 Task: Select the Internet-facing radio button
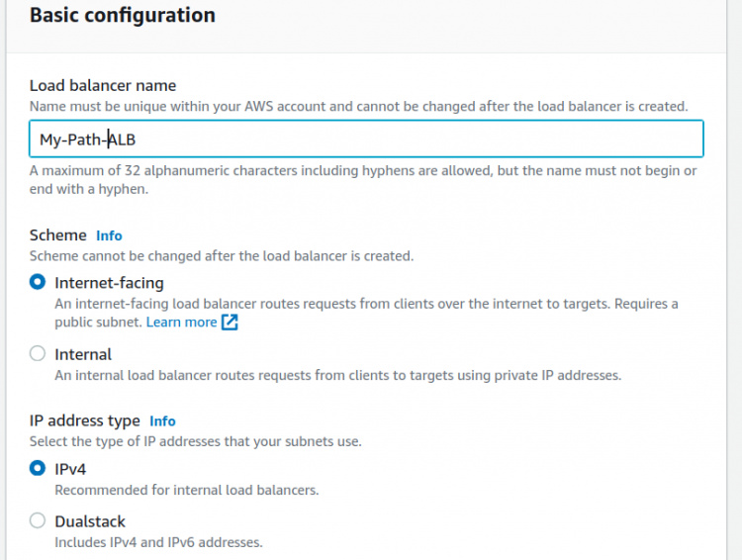(38, 282)
